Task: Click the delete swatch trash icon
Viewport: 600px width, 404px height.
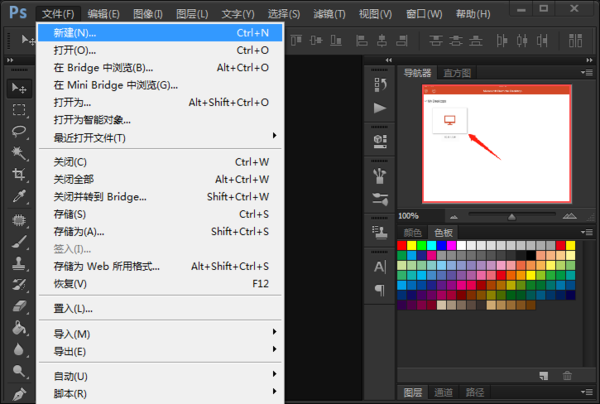Action: coord(567,376)
